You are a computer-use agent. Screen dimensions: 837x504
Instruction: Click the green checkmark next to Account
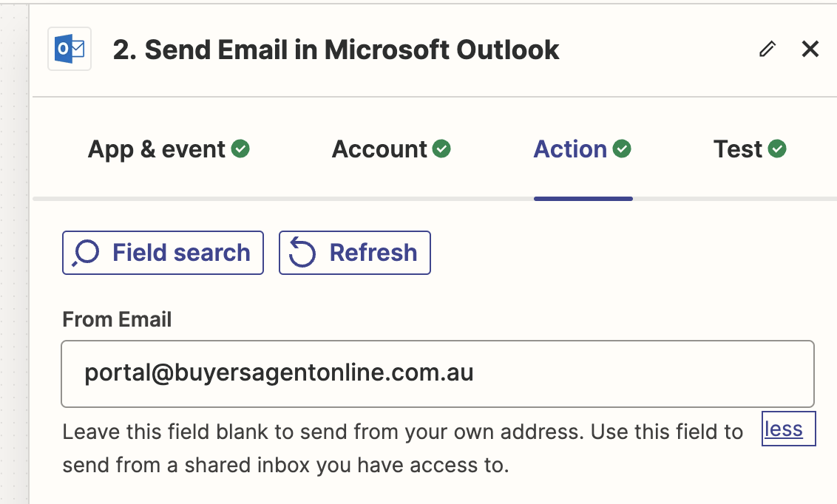coord(441,149)
